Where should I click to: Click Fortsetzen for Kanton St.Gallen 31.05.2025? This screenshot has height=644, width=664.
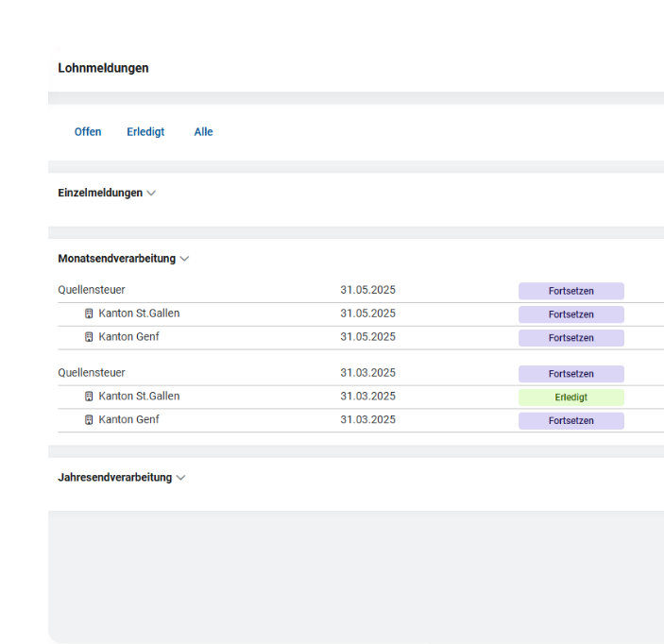570,314
